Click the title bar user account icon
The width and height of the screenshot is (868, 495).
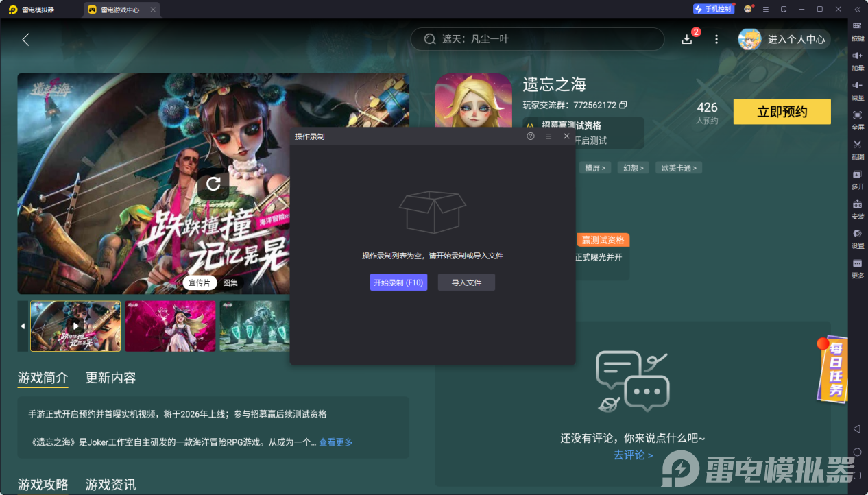point(748,9)
